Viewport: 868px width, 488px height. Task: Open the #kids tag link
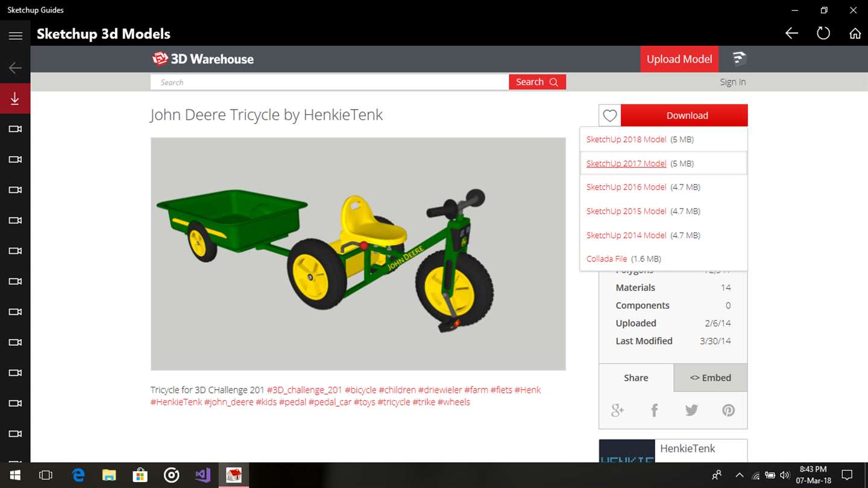(x=266, y=402)
